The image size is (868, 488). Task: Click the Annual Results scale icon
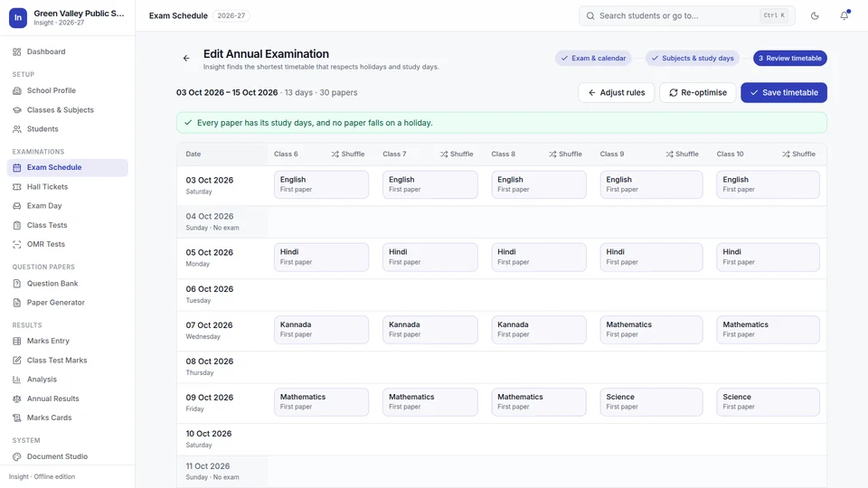(x=17, y=399)
